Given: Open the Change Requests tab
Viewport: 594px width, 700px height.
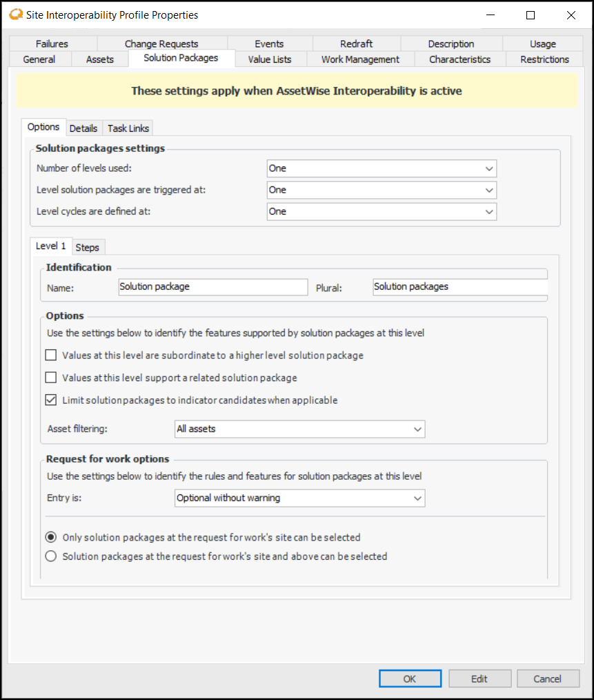Looking at the screenshot, I should tap(161, 43).
